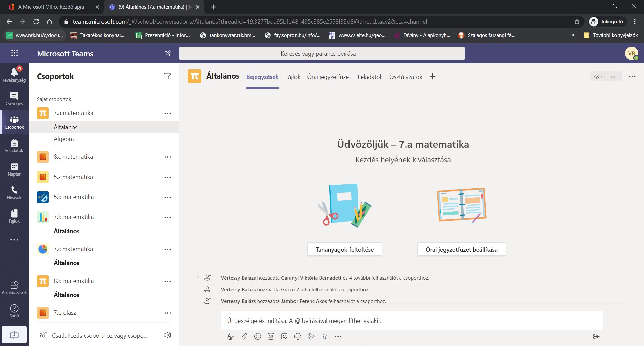644x346 pixels.
Task: Open the Stream icon in composer
Action: [x=311, y=336]
